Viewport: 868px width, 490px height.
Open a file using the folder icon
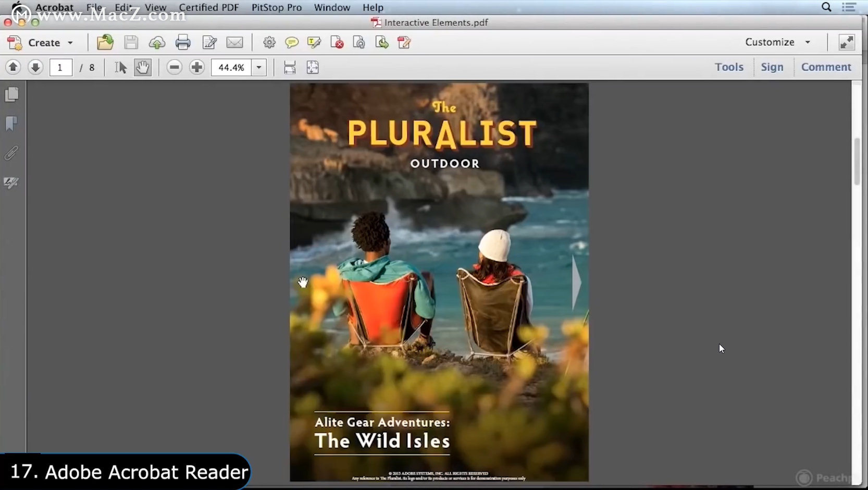click(105, 42)
